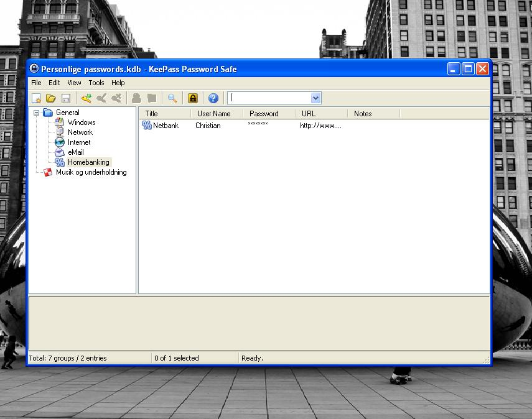Open the Tools menu
The image size is (532, 419).
click(x=96, y=83)
